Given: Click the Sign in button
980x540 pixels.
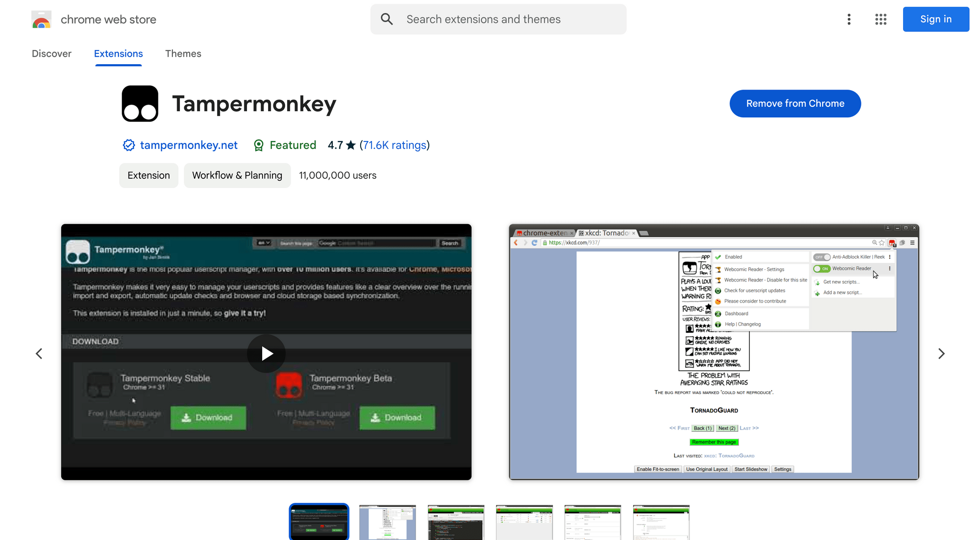Looking at the screenshot, I should pyautogui.click(x=935, y=19).
